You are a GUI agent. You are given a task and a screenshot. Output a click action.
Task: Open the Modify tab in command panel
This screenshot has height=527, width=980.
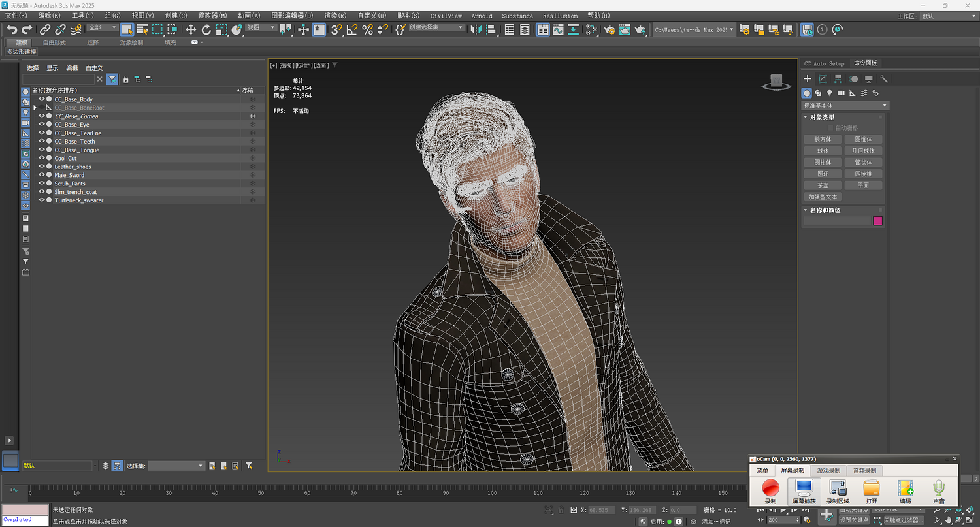(823, 79)
